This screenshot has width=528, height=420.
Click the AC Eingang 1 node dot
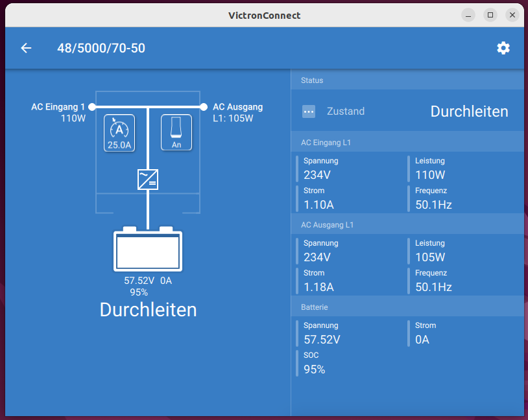92,107
